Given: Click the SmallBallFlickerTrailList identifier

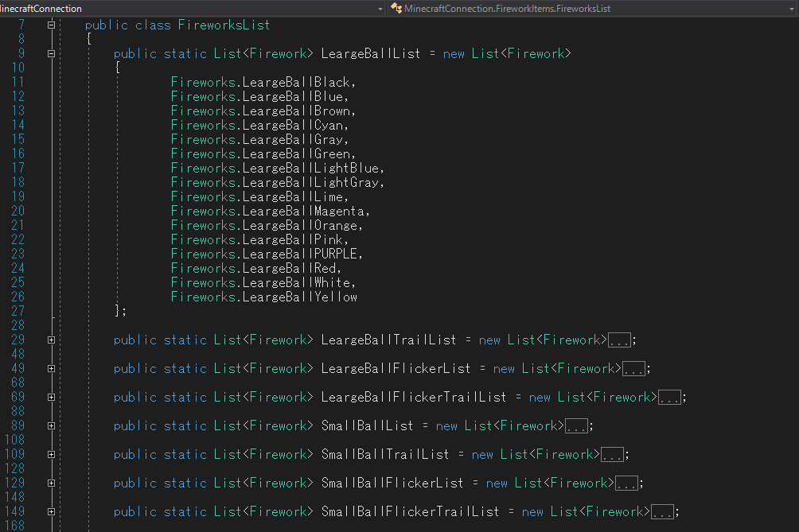Looking at the screenshot, I should coord(410,511).
